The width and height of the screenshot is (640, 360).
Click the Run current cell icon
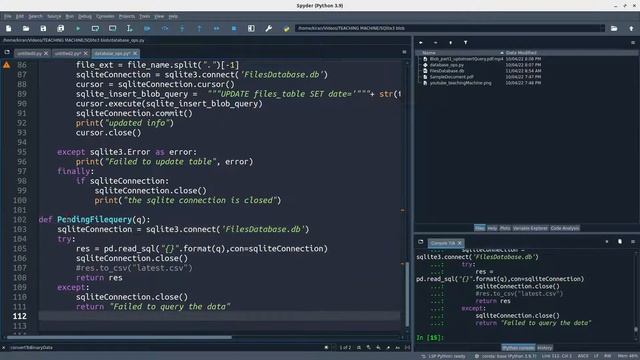[x=95, y=28]
